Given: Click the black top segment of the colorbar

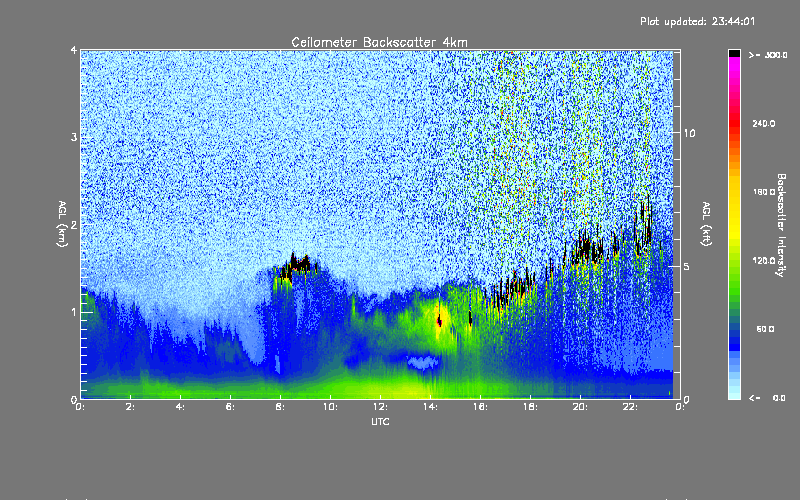Looking at the screenshot, I should 734,53.
